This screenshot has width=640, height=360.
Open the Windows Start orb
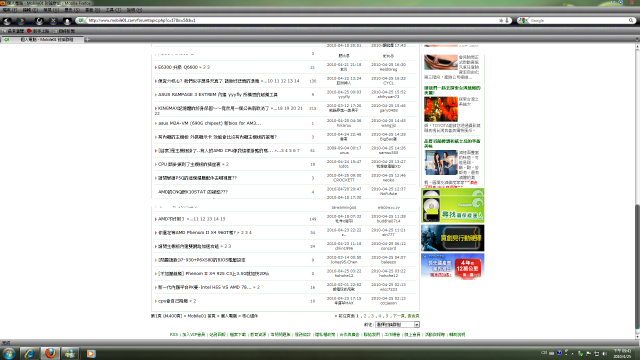click(9, 353)
